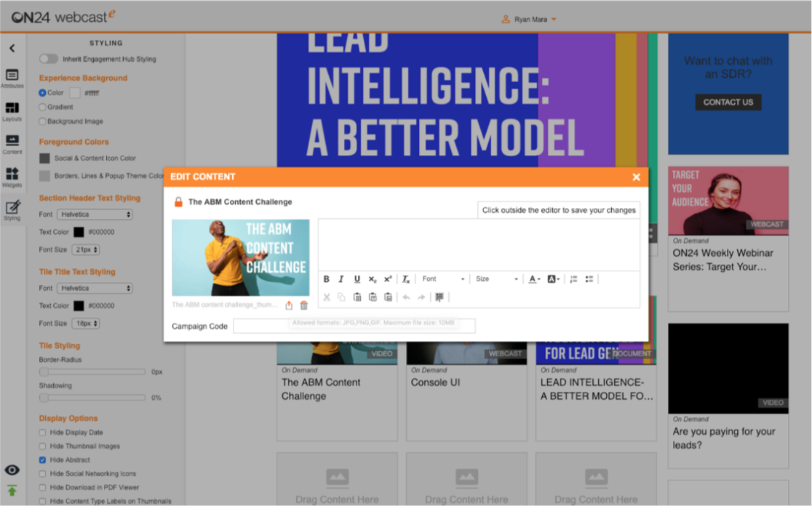This screenshot has height=506, width=812.
Task: Redo the last edit
Action: [x=421, y=297]
